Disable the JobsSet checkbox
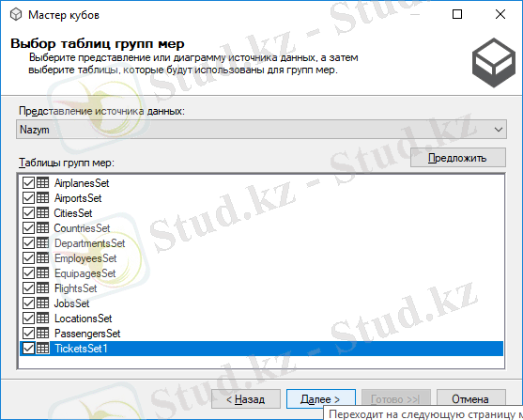Screen dimensions: 523x420 click(x=28, y=303)
